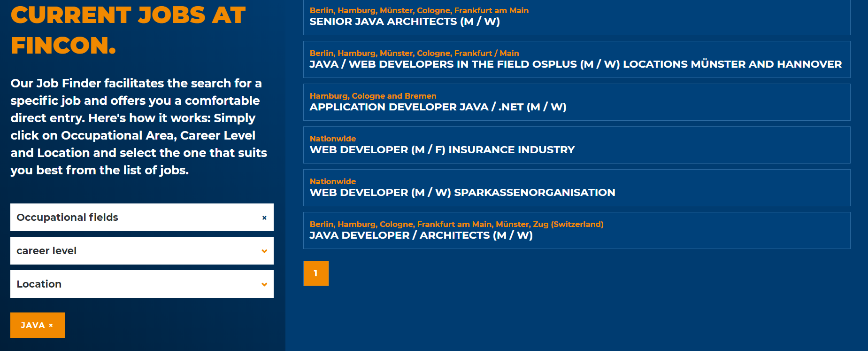Viewport: 868px width, 351px height.
Task: Open Application Developer Java / .NET job
Action: 576,102
